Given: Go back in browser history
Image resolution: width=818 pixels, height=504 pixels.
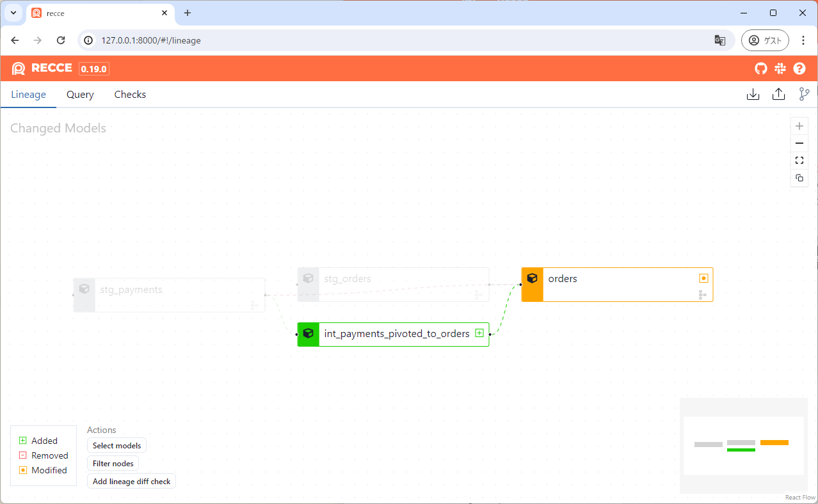Looking at the screenshot, I should (15, 40).
